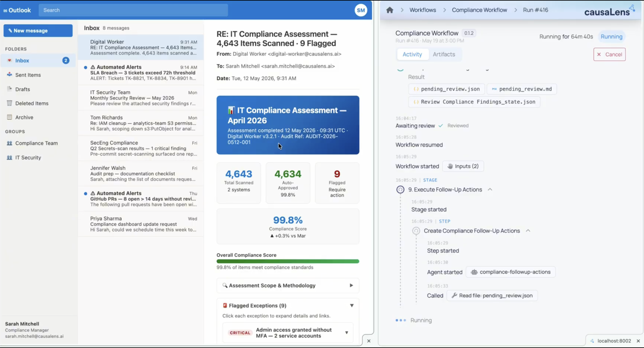The image size is (644, 348).
Task: Click the robot icon on compliance-followup-actions
Action: pos(474,272)
